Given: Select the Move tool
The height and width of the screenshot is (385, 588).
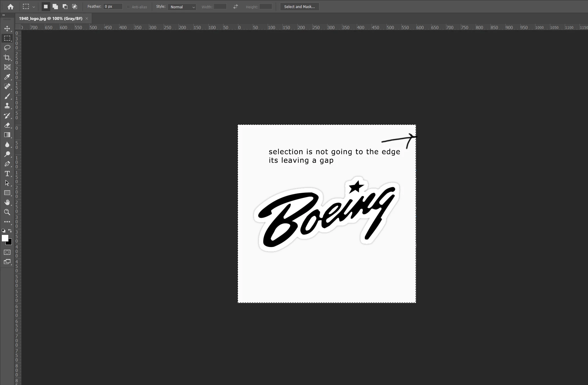Looking at the screenshot, I should pos(7,29).
